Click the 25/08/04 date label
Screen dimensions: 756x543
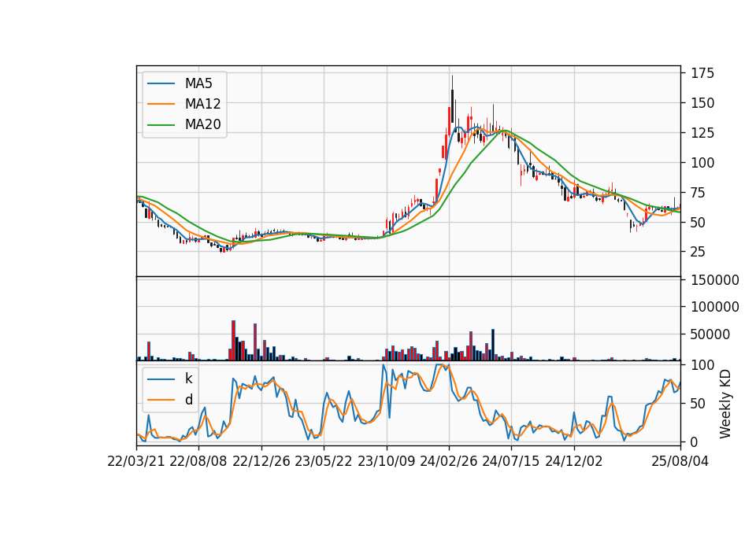tap(680, 461)
